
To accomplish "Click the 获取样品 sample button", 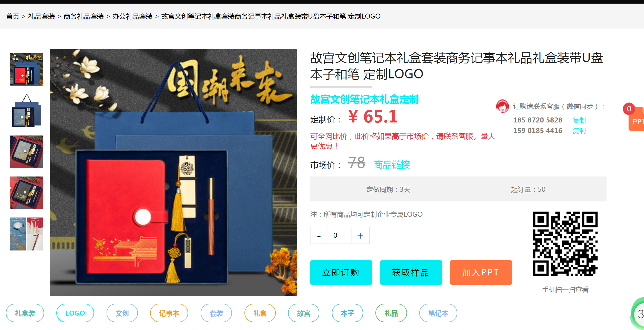I will (x=411, y=272).
